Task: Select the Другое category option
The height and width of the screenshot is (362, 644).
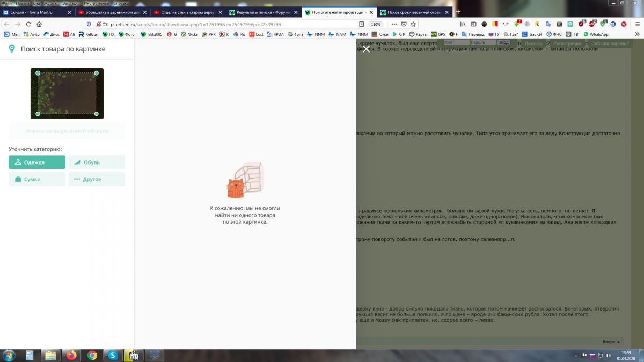Action: tap(97, 179)
